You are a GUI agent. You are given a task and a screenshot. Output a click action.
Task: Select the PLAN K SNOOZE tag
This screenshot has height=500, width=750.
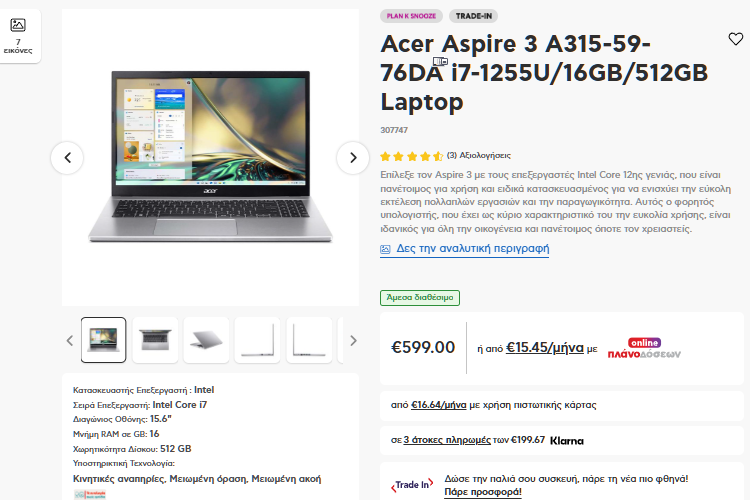(x=411, y=16)
